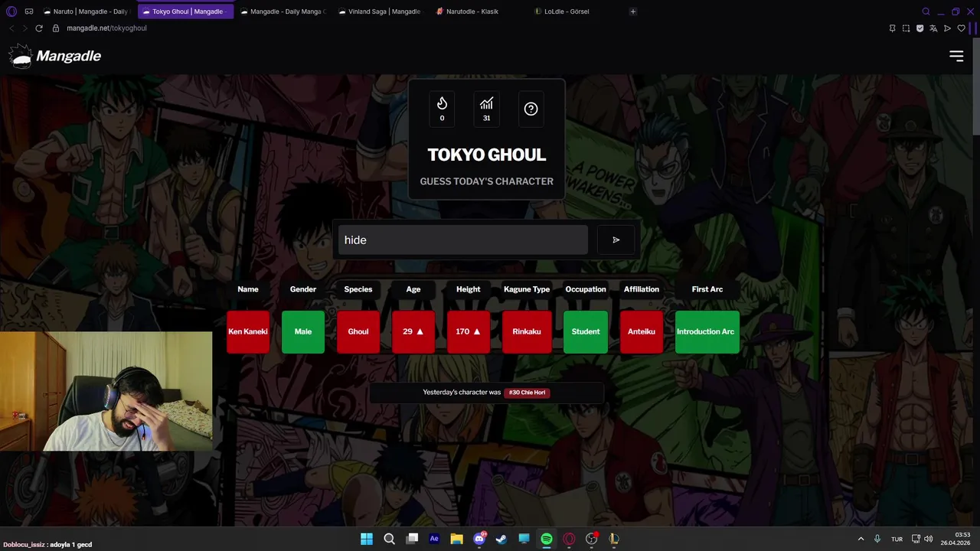Click the heart bookmark icon in address bar
This screenshot has width=980, height=551.
pos(962,28)
